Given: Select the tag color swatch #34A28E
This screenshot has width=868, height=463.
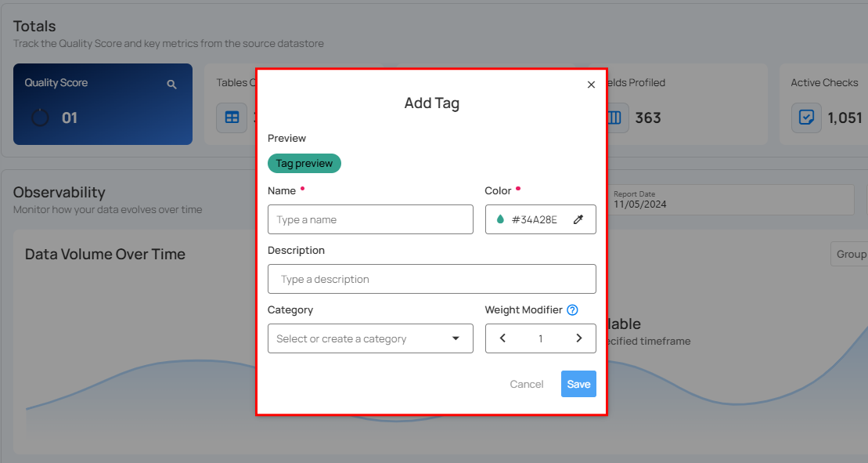Looking at the screenshot, I should click(539, 219).
